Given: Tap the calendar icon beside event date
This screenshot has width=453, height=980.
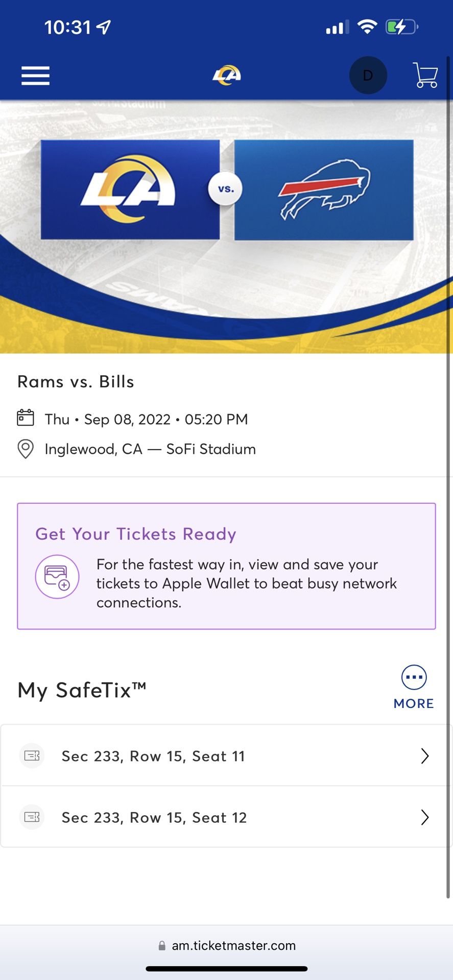Looking at the screenshot, I should 26,418.
